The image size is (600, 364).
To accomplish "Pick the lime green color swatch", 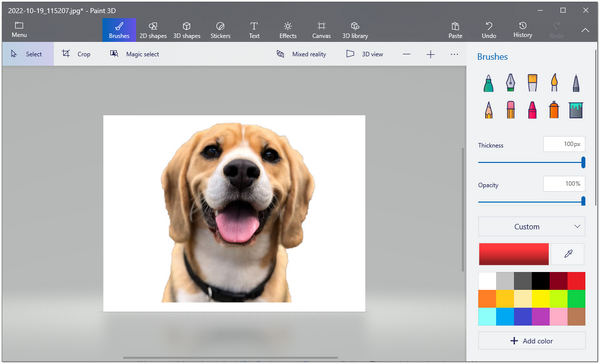I will [x=559, y=299].
